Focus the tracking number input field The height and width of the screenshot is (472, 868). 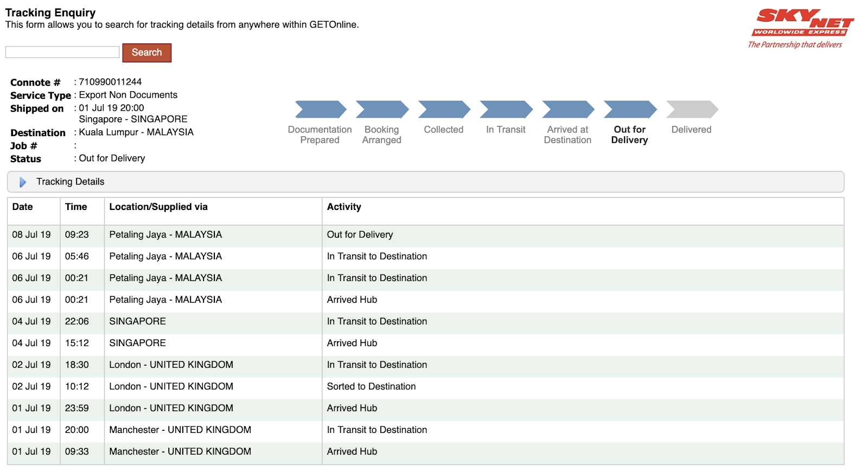[62, 52]
